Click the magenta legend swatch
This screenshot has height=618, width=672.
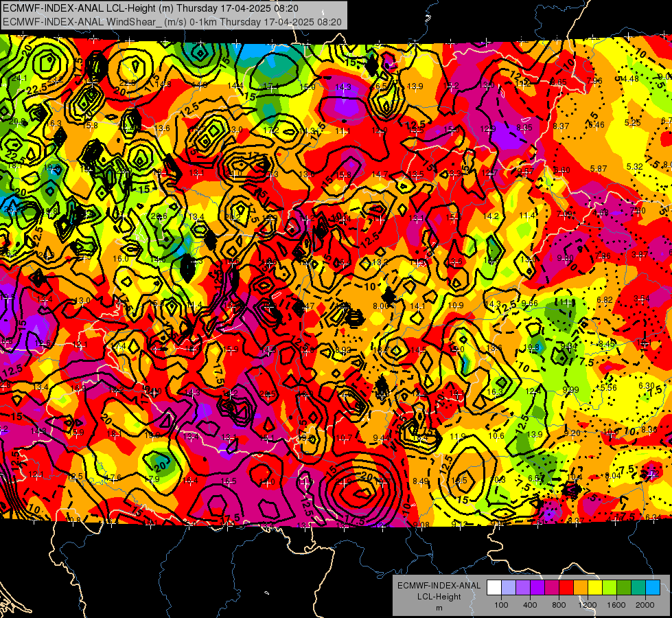pyautogui.click(x=552, y=588)
